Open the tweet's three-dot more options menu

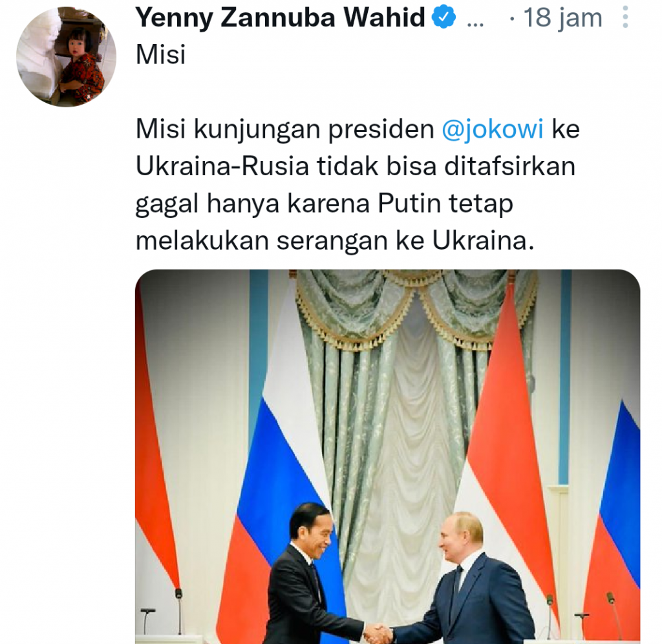tap(625, 19)
